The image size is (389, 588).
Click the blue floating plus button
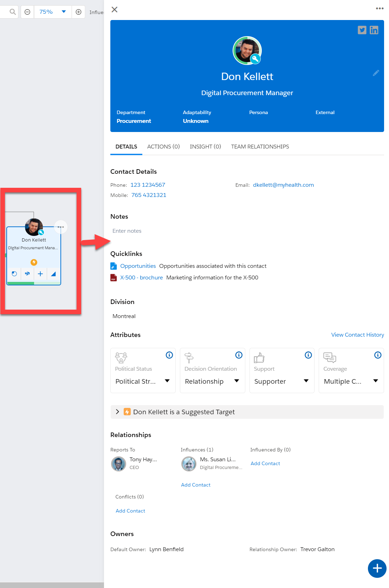377,568
